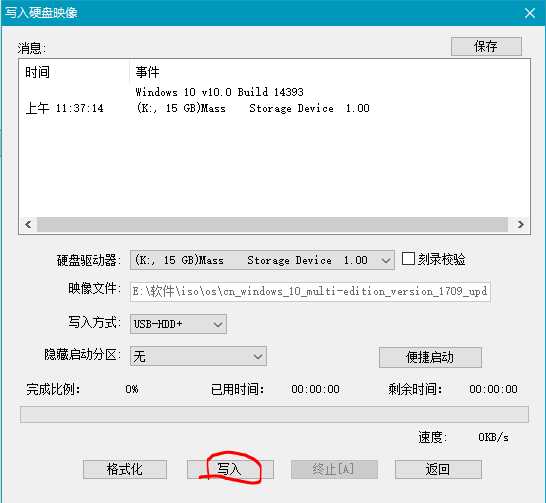Click the 速度 0KB/s value
Image resolution: width=546 pixels, height=503 pixels.
tap(493, 437)
